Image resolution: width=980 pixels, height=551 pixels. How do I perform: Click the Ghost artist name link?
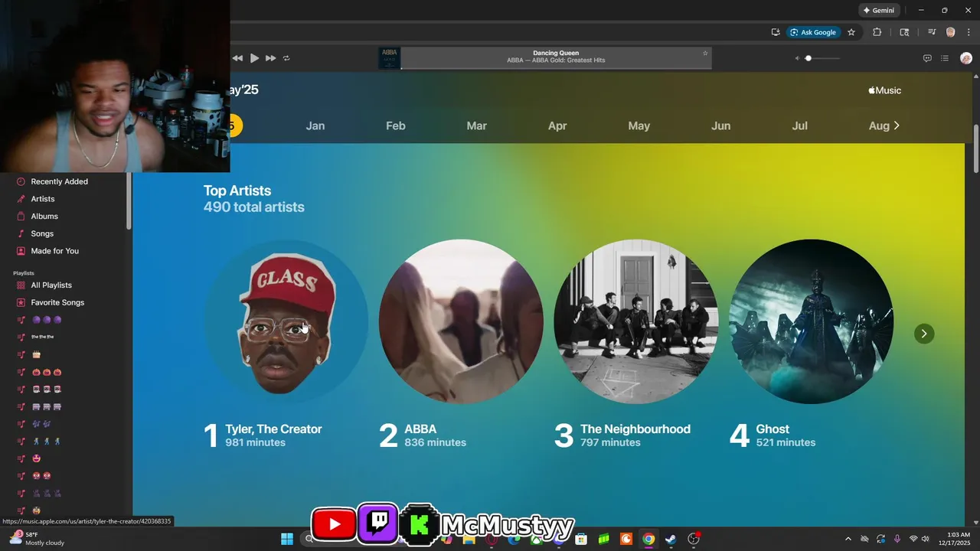coord(773,429)
